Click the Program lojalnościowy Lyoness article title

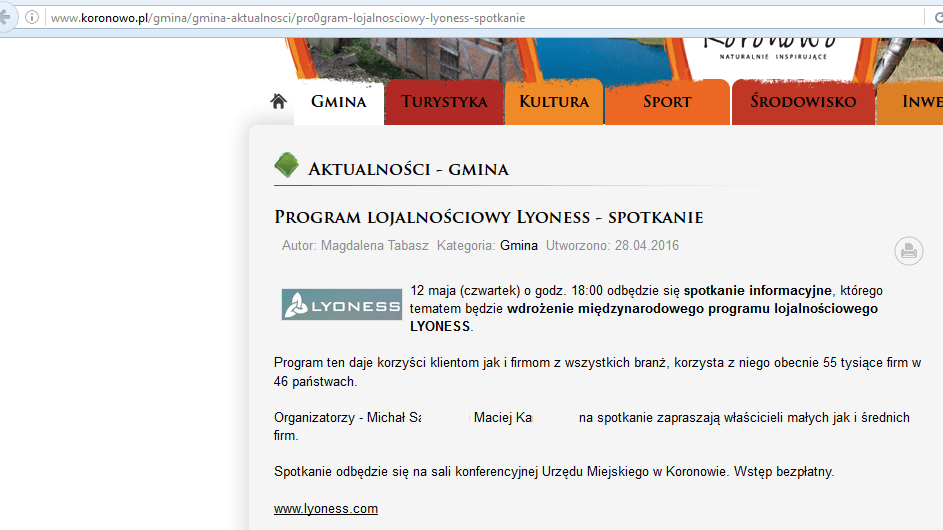[488, 217]
